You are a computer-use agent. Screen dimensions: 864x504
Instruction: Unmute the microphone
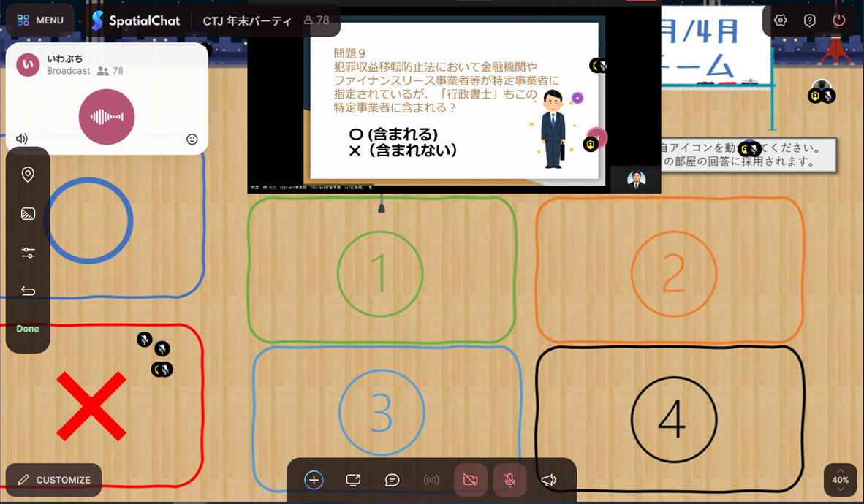tap(509, 480)
